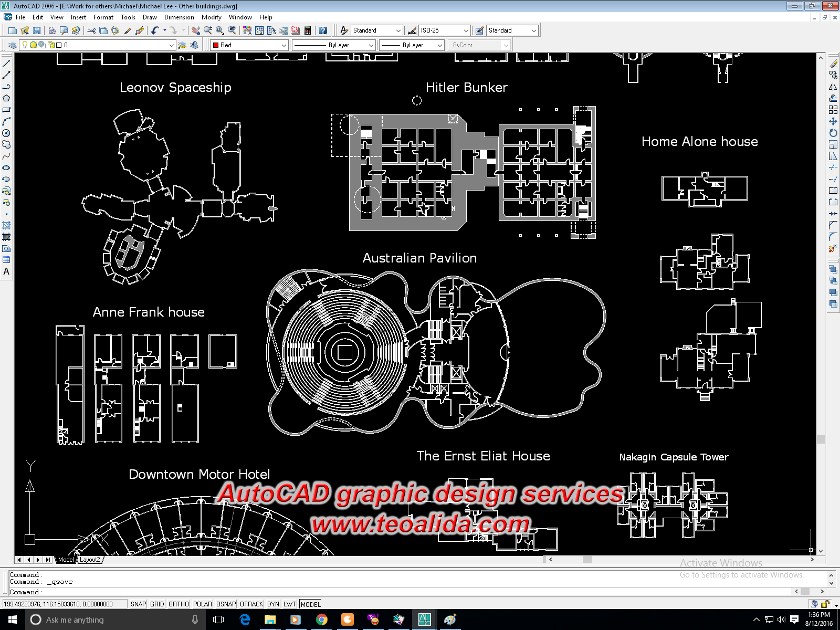Click the vertical scrollbar thumb of drawing area
840x630 pixels.
pyautogui.click(x=821, y=439)
